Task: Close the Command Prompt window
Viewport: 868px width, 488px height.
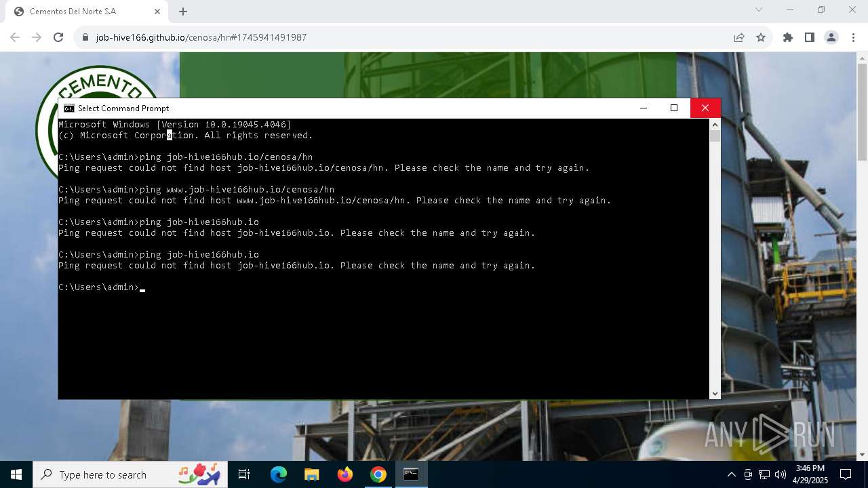Action: pyautogui.click(x=705, y=108)
